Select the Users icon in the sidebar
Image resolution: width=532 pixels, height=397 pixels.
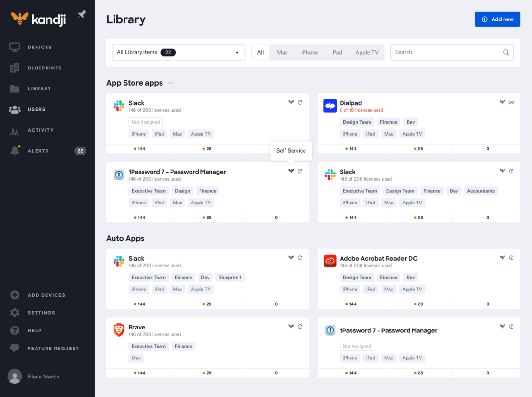point(15,109)
